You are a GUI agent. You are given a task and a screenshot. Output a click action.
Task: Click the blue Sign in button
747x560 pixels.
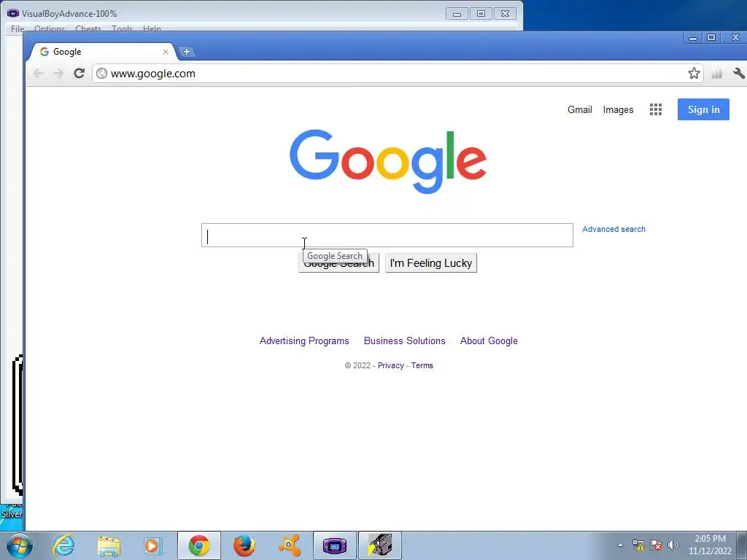(703, 109)
